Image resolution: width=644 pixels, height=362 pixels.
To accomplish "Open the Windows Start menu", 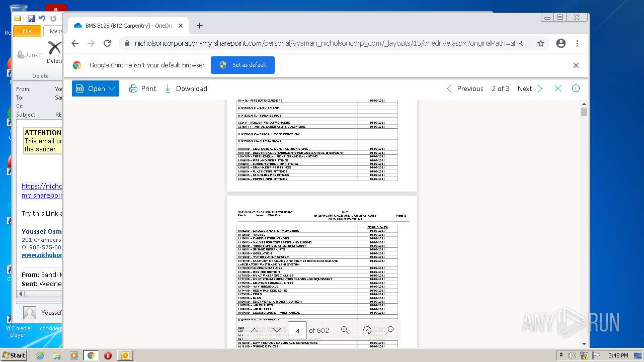I will pyautogui.click(x=14, y=355).
